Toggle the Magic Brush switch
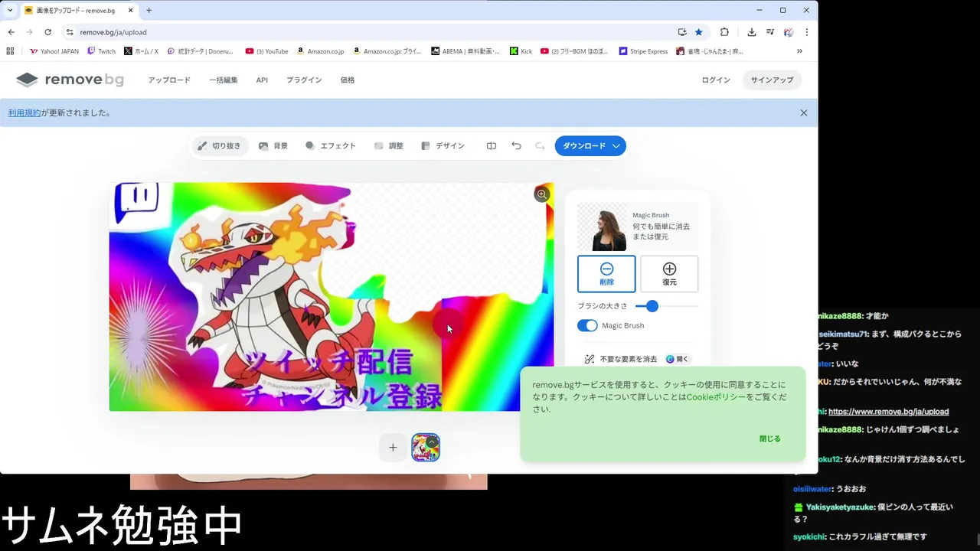This screenshot has height=551, width=980. [587, 325]
